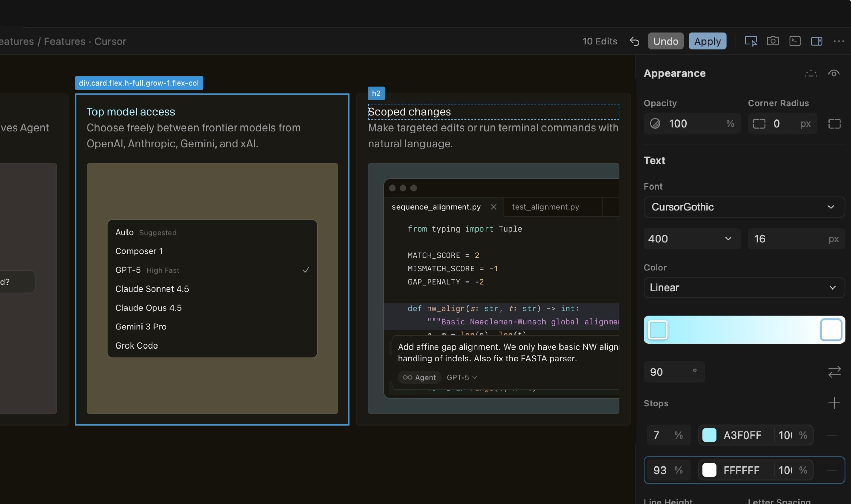The width and height of the screenshot is (851, 504).
Task: Select the "Scoped changes" heading
Action: point(409,112)
